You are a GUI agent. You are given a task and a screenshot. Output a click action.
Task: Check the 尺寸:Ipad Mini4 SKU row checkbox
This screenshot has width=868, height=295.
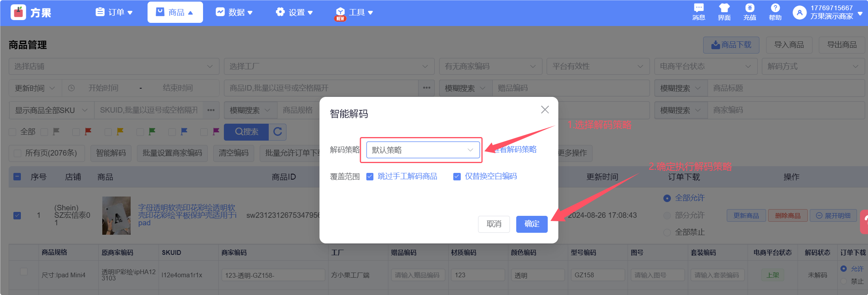(24, 271)
